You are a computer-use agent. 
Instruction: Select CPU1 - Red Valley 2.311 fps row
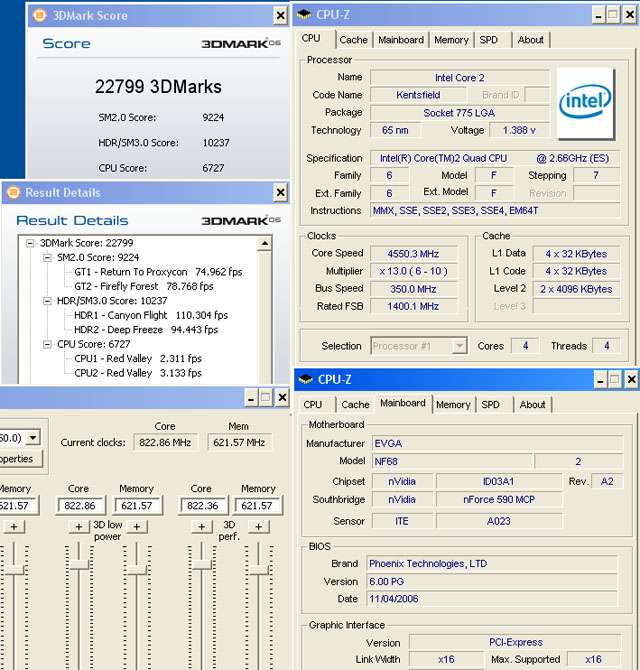point(138,359)
